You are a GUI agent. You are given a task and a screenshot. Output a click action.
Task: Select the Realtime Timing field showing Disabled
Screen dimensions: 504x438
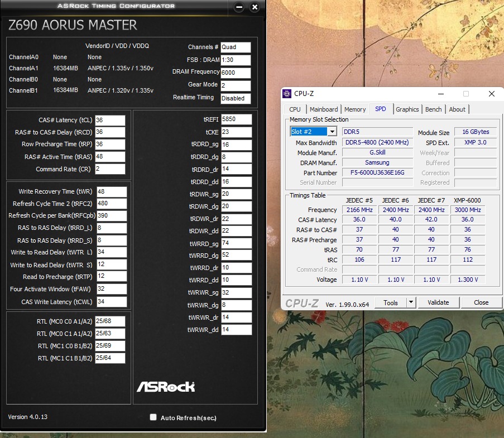click(x=236, y=98)
